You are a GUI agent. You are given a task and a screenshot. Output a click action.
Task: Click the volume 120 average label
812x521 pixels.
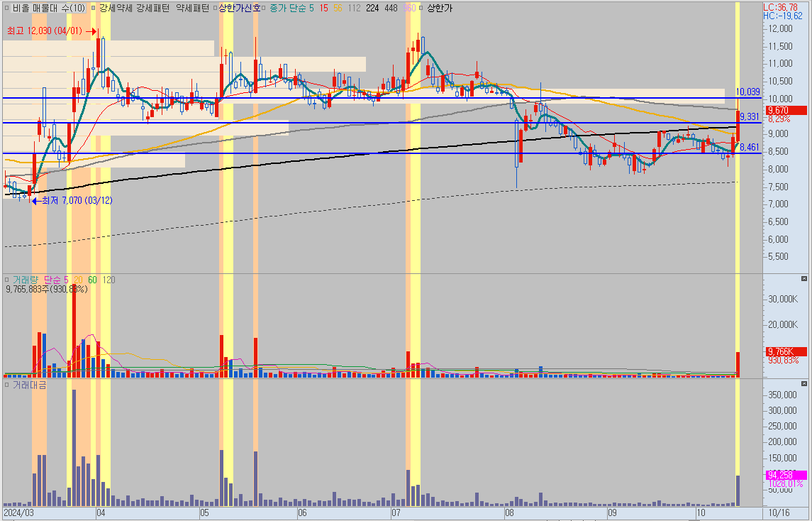click(109, 280)
